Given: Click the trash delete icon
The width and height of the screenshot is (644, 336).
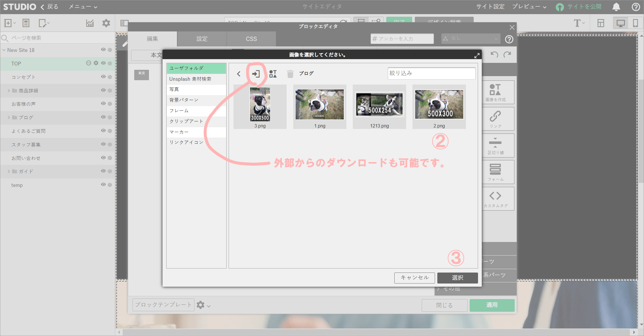Looking at the screenshot, I should [x=290, y=74].
